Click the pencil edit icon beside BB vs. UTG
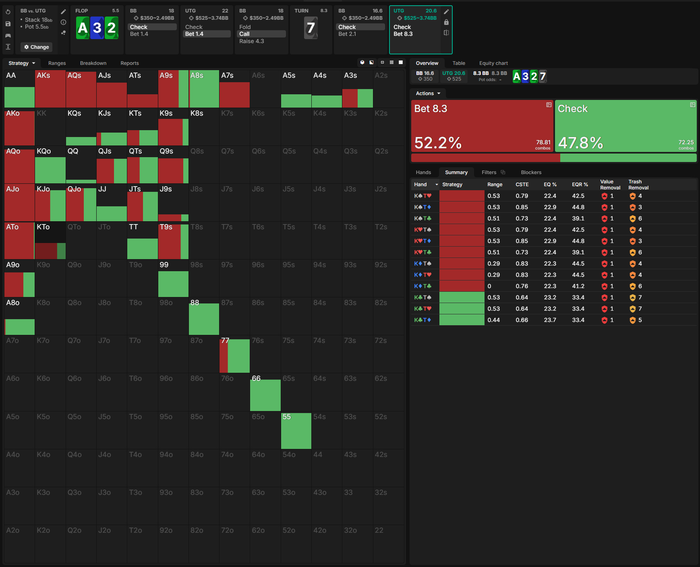This screenshot has width=700, height=567. point(63,12)
